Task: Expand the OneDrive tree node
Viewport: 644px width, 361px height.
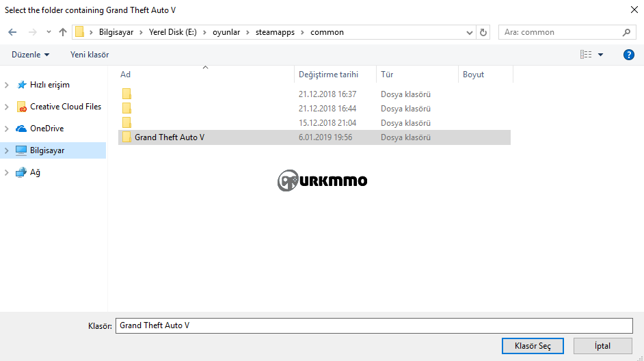Action: (7, 129)
